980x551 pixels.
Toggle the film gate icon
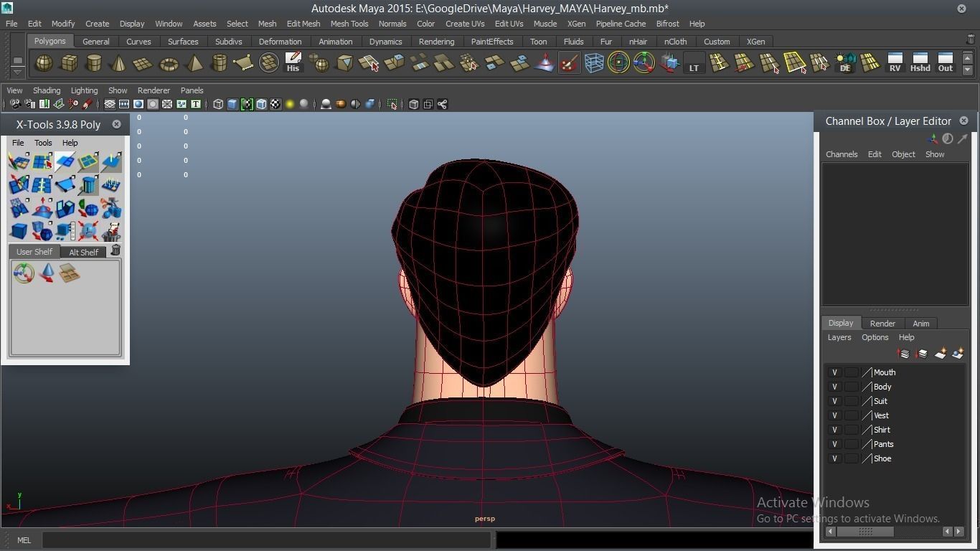[124, 105]
